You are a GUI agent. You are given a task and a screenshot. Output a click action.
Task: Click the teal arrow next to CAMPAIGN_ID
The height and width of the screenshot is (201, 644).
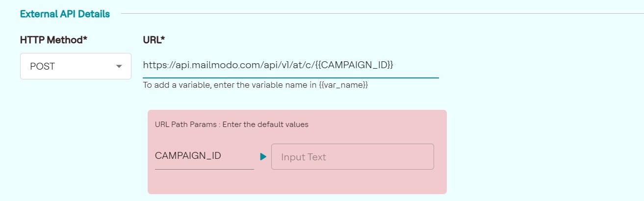click(263, 157)
